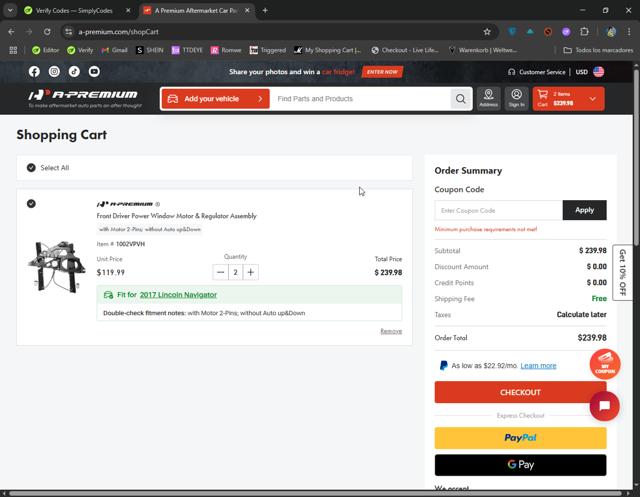Click the coupon Apply button
Image resolution: width=640 pixels, height=497 pixels.
[584, 210]
